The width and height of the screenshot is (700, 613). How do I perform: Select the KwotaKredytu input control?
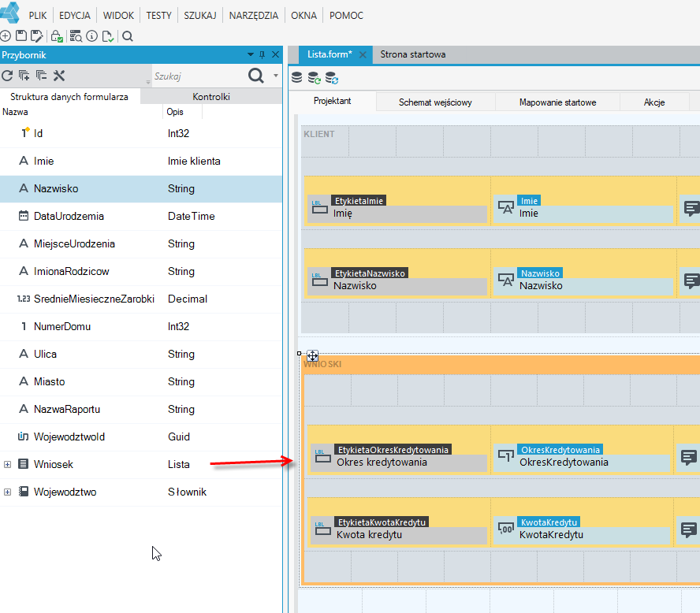[x=582, y=529]
